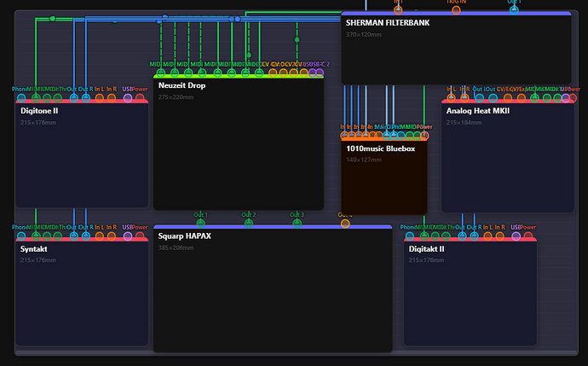This screenshot has width=588, height=366.
Task: Click the Digitakt II In L port
Action: [488, 236]
